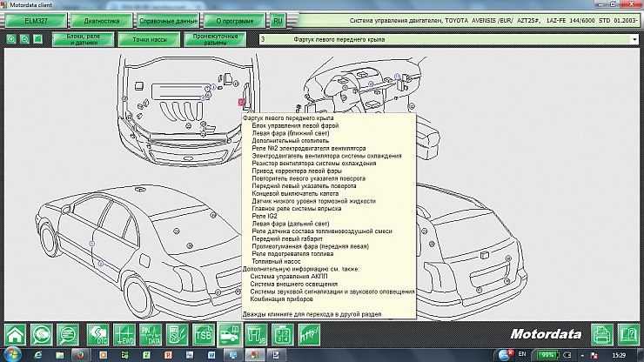Show Точки массы locations
Viewport: 644px width, 362px height.
pyautogui.click(x=149, y=39)
